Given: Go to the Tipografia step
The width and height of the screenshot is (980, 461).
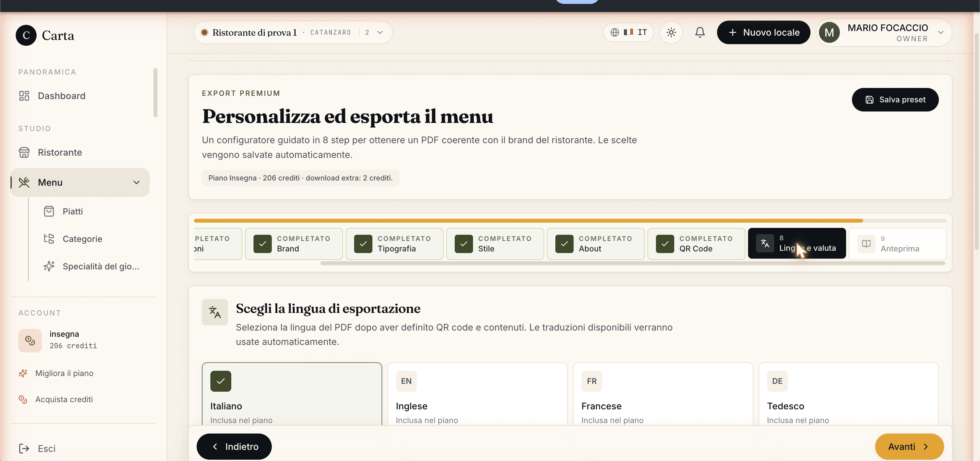Looking at the screenshot, I should tap(395, 244).
